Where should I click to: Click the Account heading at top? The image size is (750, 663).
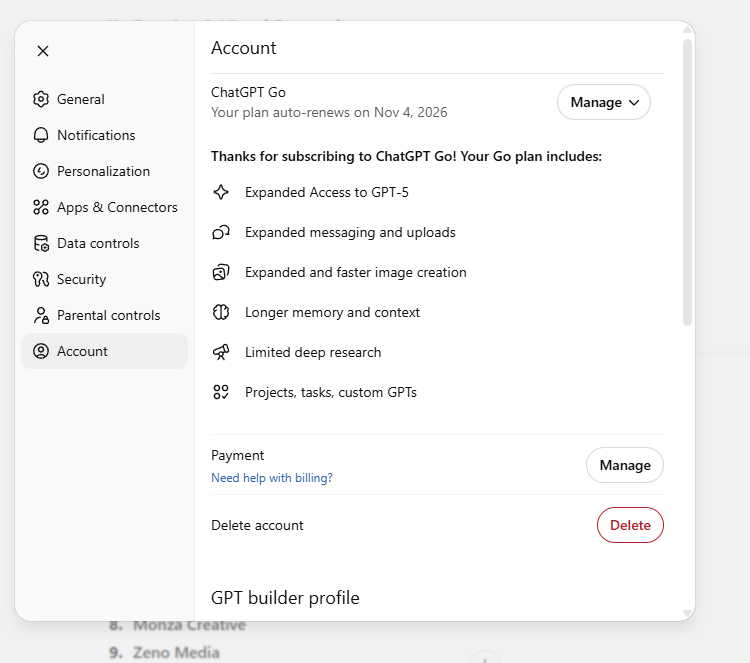243,48
